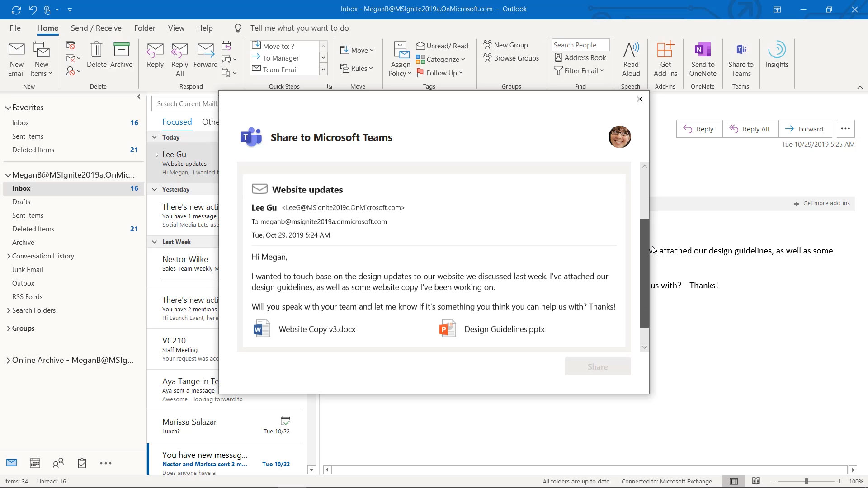Click the Read Aloud icon

point(631,59)
